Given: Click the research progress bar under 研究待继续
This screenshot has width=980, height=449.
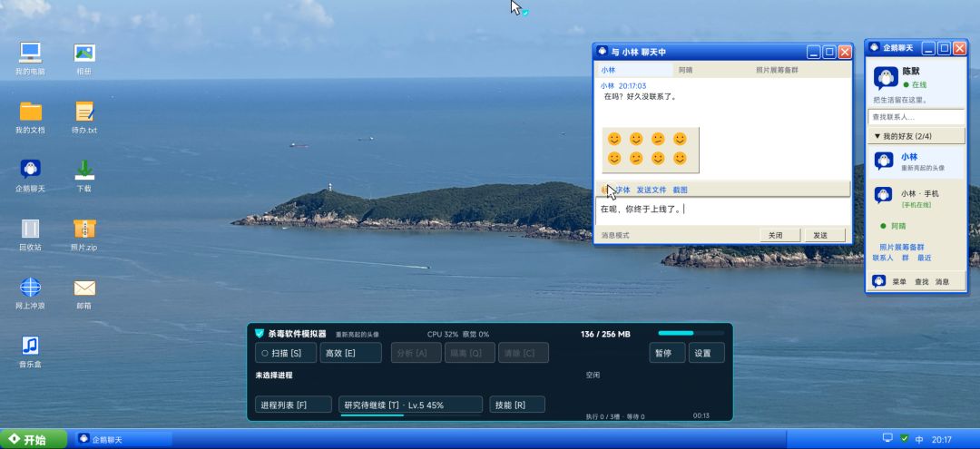Looking at the screenshot, I should pos(411,415).
